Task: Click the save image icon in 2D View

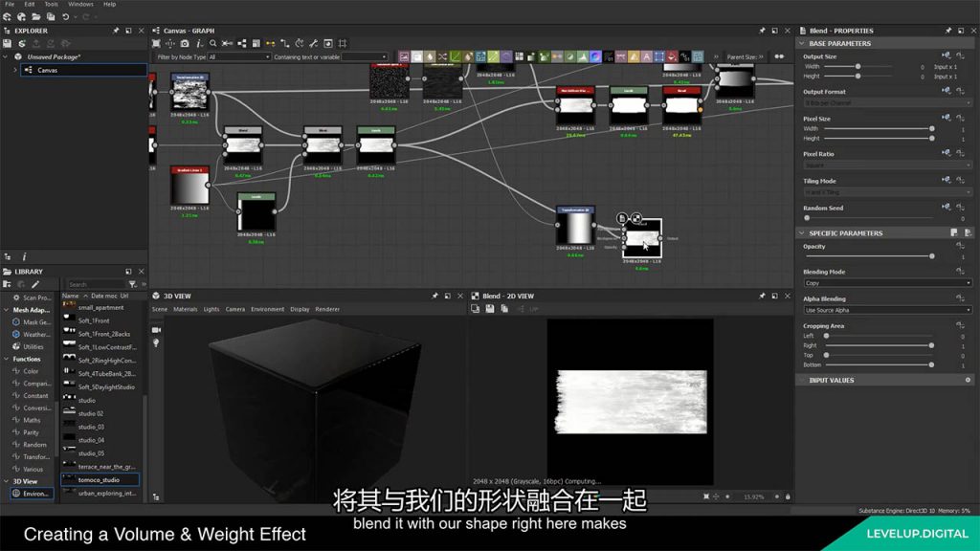Action: point(489,309)
